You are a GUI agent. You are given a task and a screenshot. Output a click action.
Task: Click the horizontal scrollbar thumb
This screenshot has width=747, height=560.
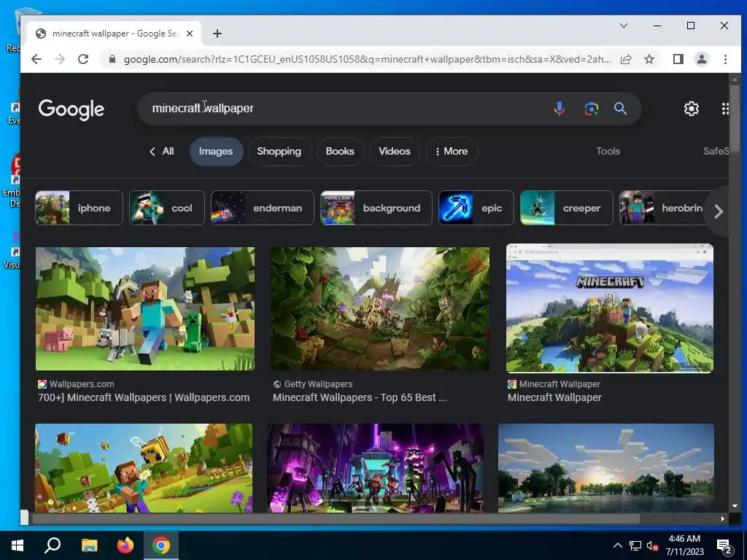[x=336, y=519]
